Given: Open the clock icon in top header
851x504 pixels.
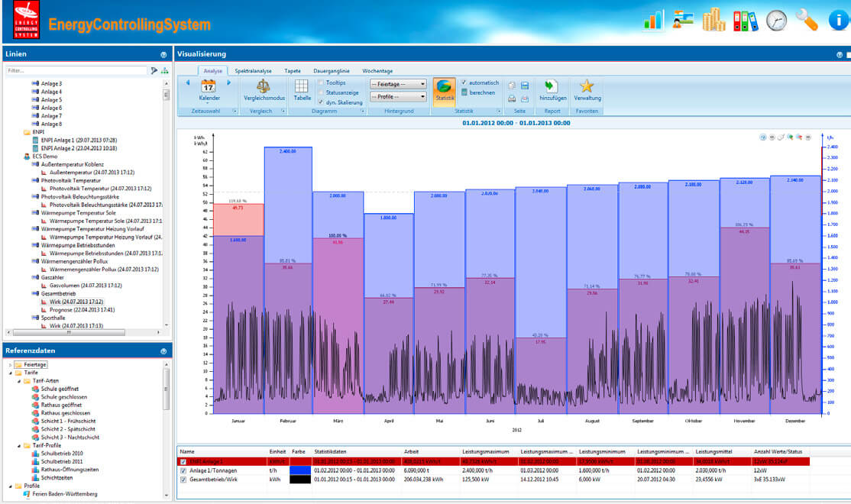Looking at the screenshot, I should (x=776, y=21).
